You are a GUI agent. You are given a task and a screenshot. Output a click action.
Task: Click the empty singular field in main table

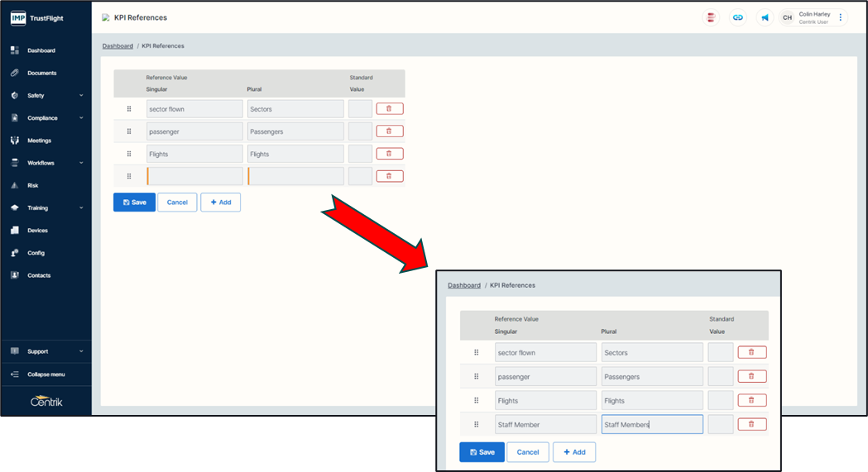194,176
